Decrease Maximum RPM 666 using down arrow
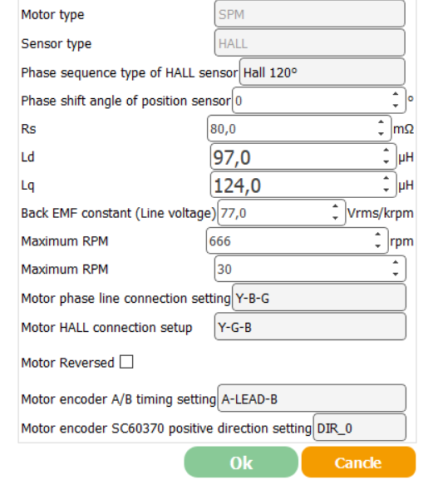The image size is (448, 500). (x=377, y=246)
